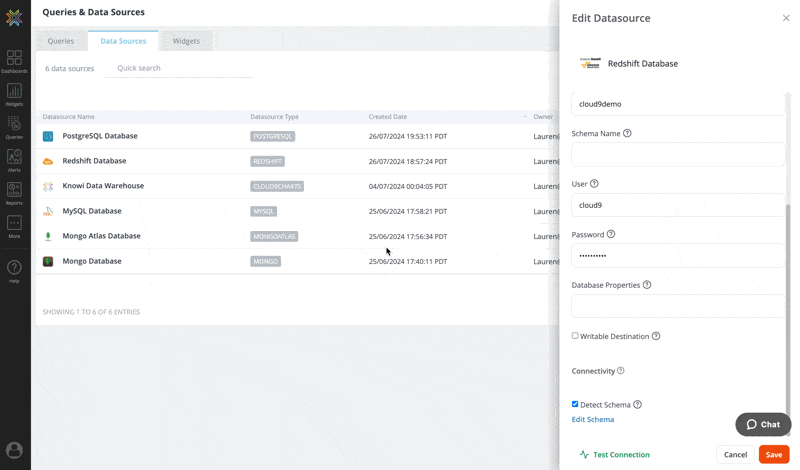
Task: Click the Save button
Action: pos(773,454)
